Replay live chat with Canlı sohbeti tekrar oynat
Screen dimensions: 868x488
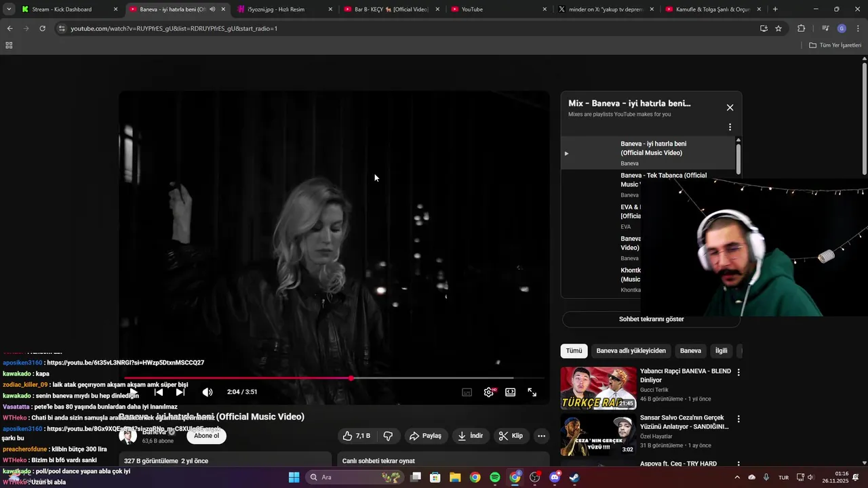378,461
